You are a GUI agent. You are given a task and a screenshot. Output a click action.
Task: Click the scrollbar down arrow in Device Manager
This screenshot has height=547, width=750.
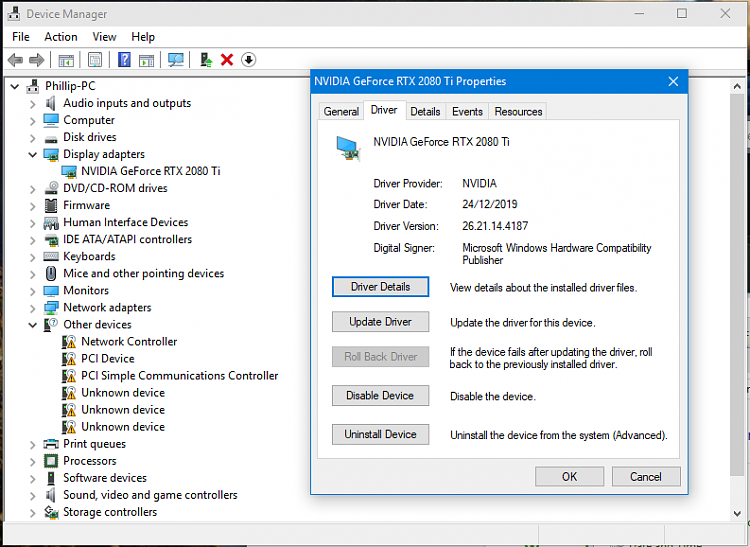[737, 514]
